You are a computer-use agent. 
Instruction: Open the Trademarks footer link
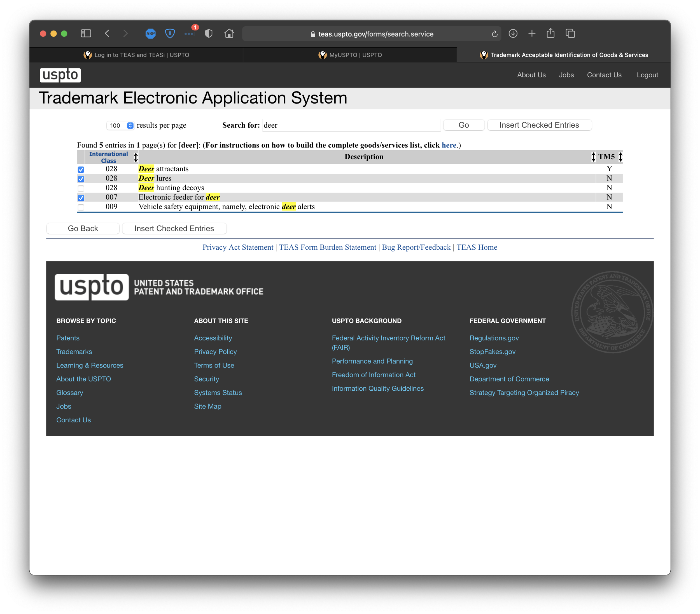click(x=74, y=351)
